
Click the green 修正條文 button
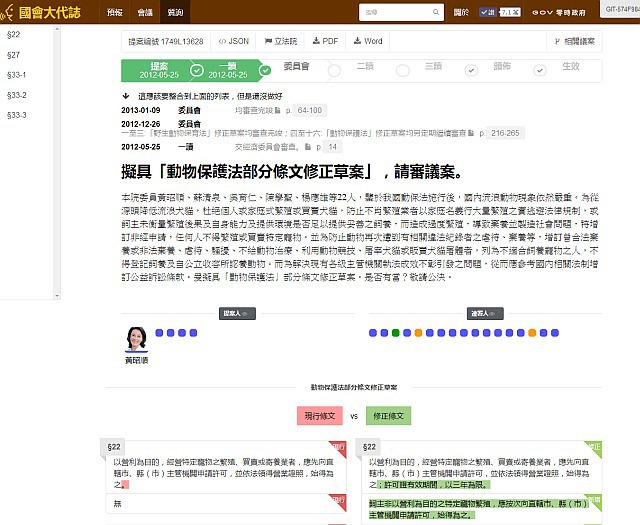[388, 416]
